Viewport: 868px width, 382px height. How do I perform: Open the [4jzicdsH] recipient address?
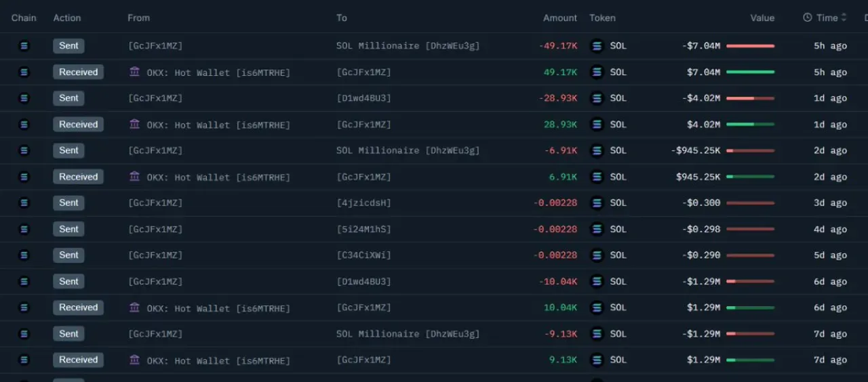click(363, 203)
